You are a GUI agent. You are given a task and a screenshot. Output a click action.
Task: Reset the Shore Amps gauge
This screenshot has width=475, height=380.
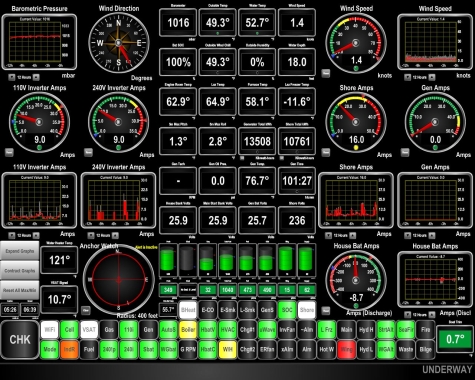[326, 152]
